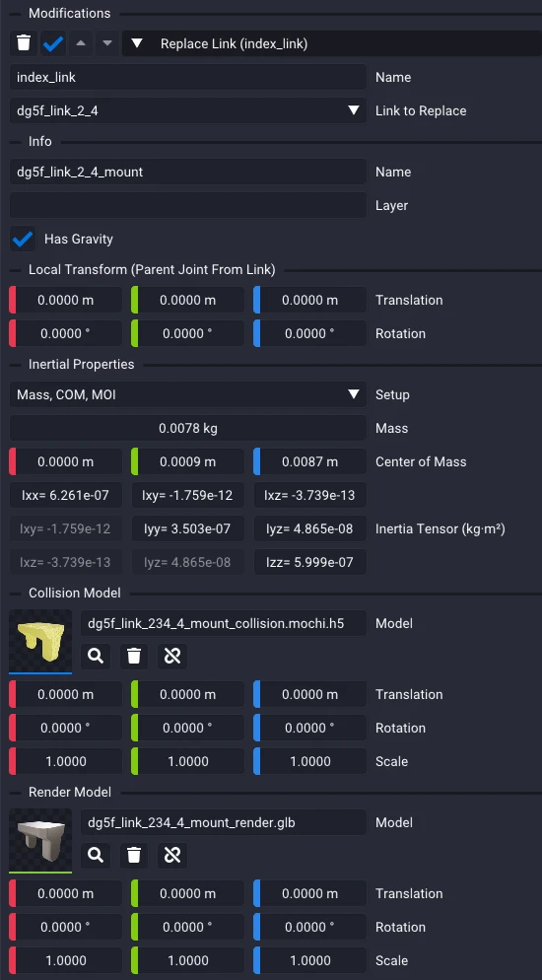Select Render Model X rotation field
The width and height of the screenshot is (542, 980).
[66, 927]
